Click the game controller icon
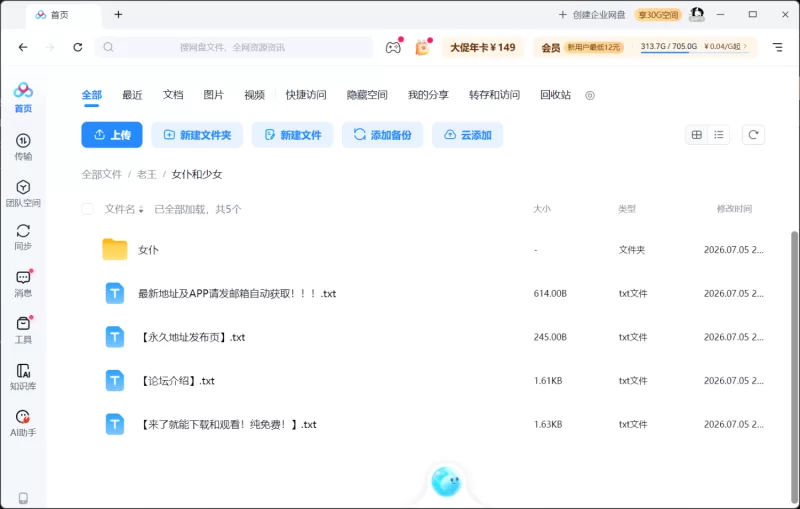This screenshot has height=509, width=800. (x=393, y=47)
